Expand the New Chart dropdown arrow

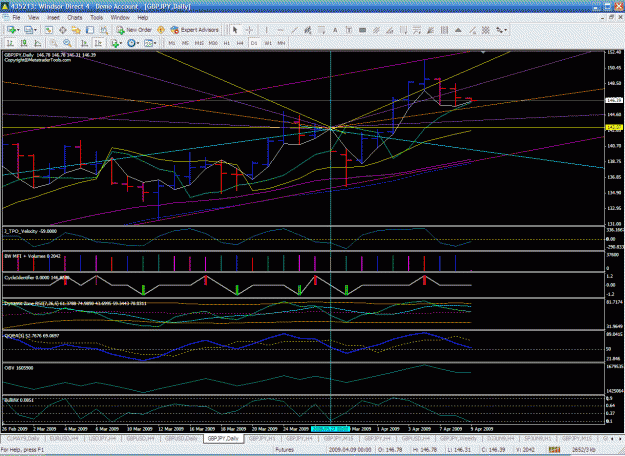tap(18, 30)
